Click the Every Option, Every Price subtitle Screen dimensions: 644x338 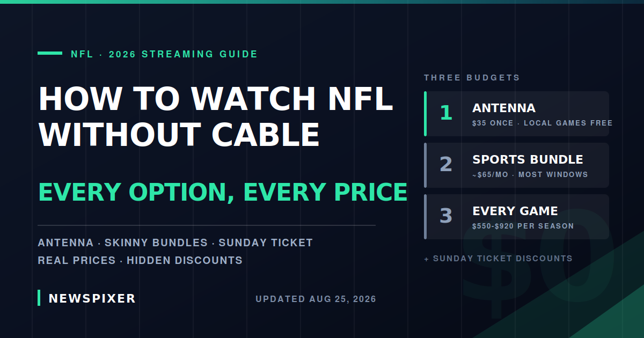[x=223, y=192]
